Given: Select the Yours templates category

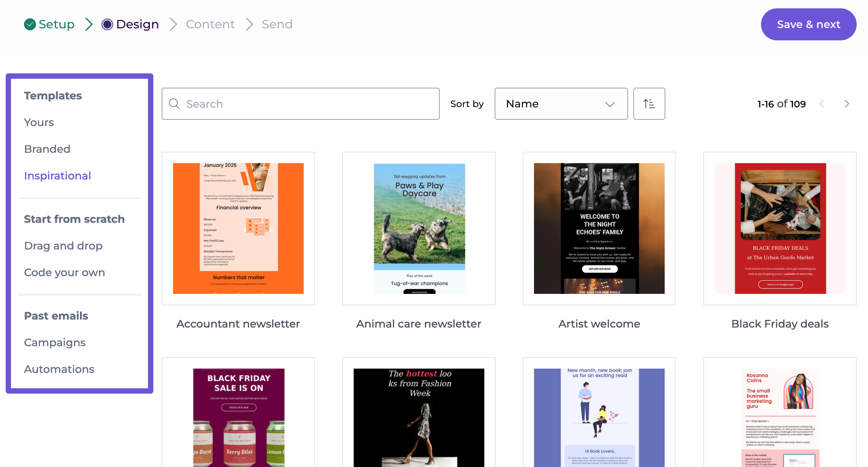Looking at the screenshot, I should tap(39, 122).
